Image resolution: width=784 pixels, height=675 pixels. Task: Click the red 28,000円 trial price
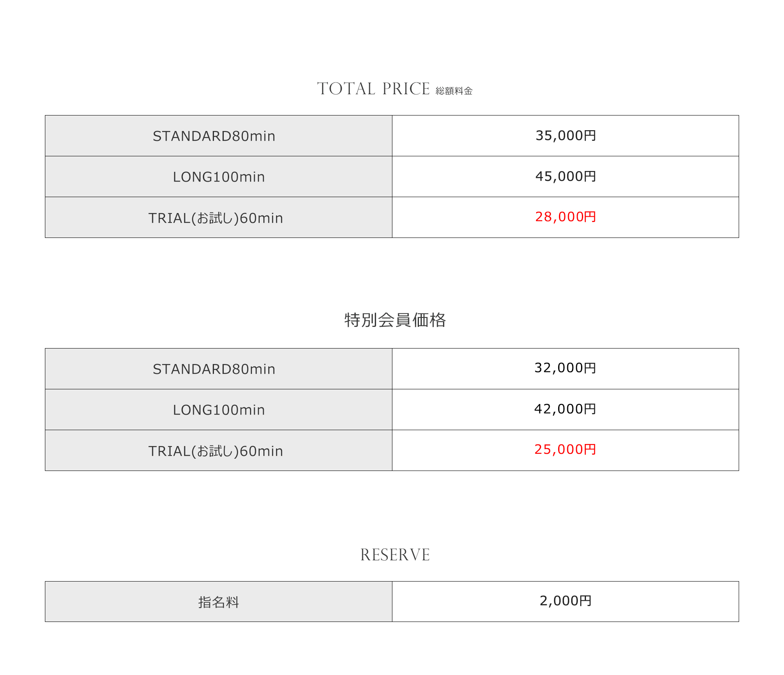point(566,217)
